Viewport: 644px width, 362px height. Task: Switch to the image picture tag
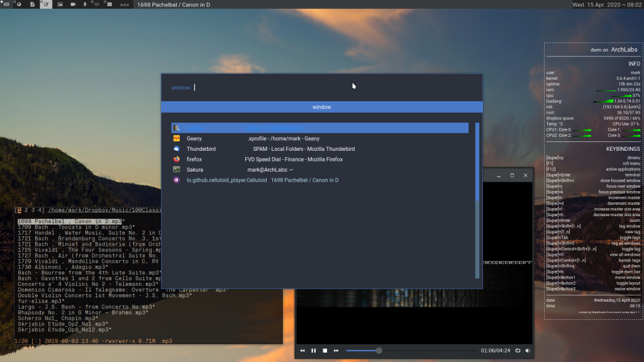tap(60, 4)
